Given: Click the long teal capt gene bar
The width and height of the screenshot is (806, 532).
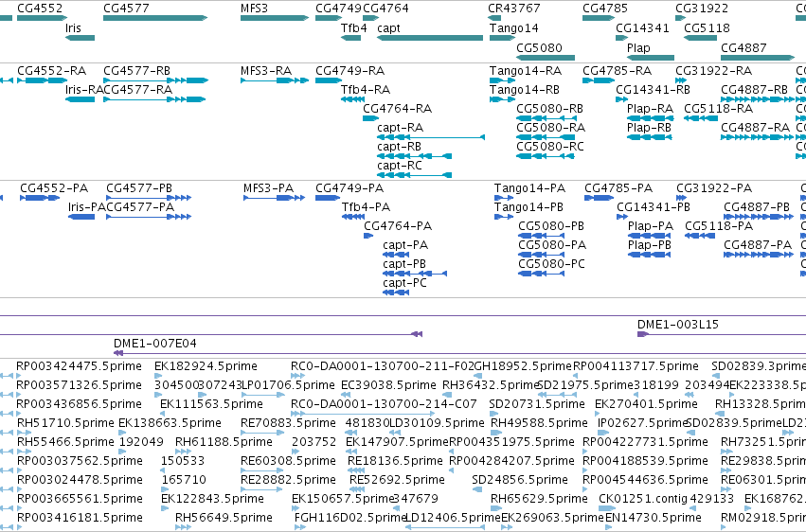Looking at the screenshot, I should 430,38.
